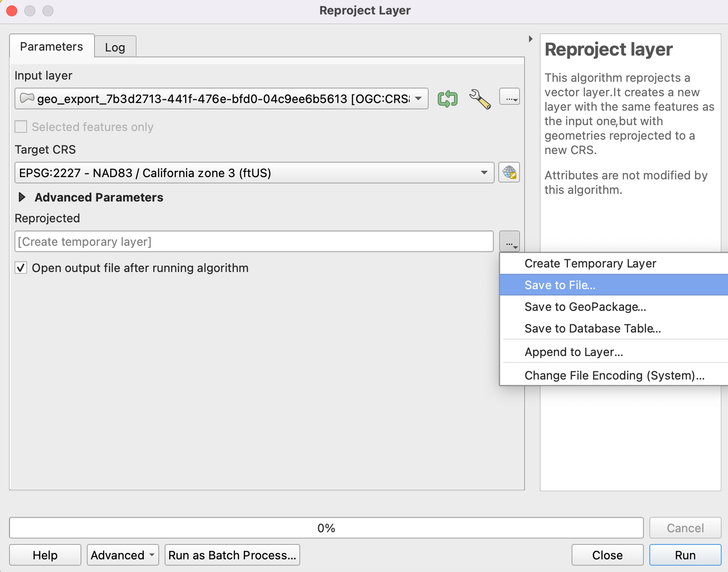Click the Reprojected output ellipsis button
Image resolution: width=728 pixels, height=572 pixels.
pyautogui.click(x=510, y=242)
